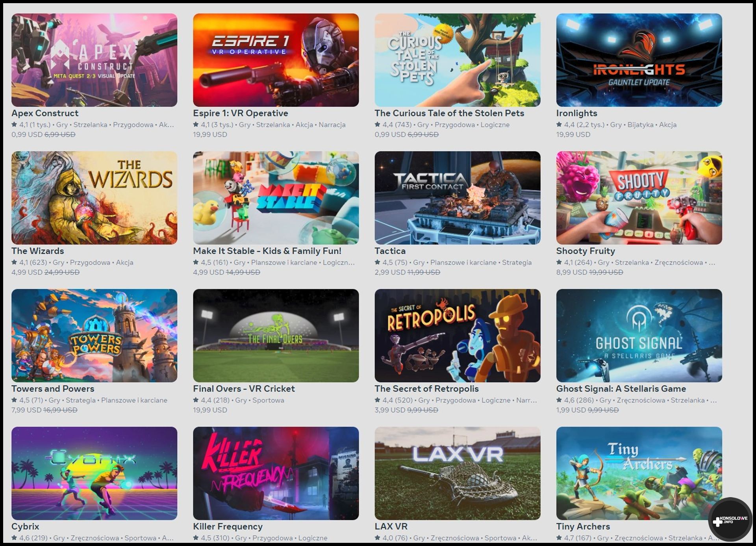
Task: Click Ghost Signal: A Stellaris Game title
Action: click(621, 389)
